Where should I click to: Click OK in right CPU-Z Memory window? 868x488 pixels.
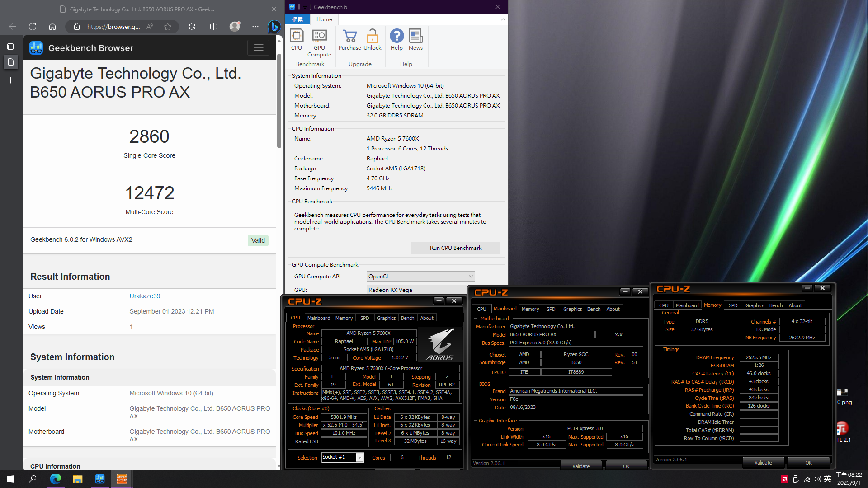click(x=808, y=462)
